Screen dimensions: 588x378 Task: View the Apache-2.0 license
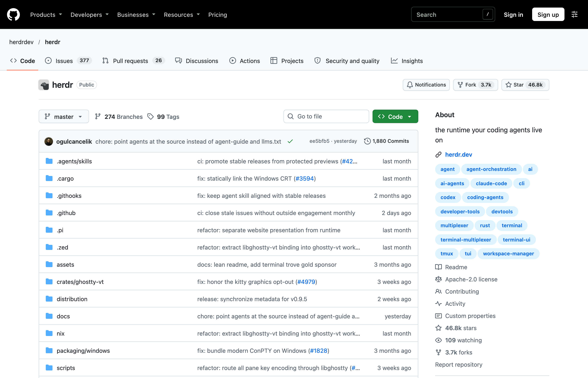[x=466, y=279]
